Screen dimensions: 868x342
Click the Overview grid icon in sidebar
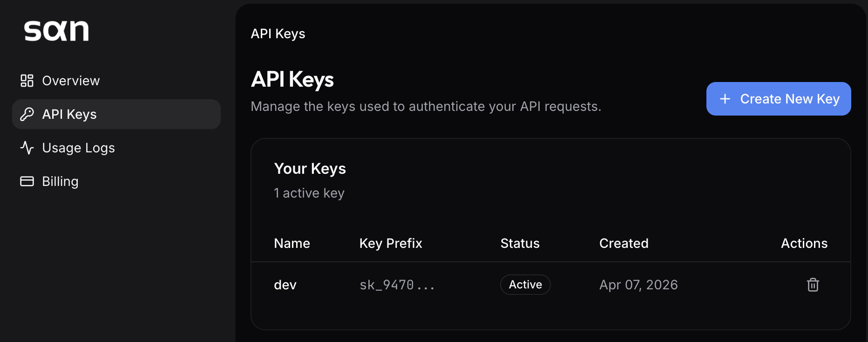(x=27, y=80)
